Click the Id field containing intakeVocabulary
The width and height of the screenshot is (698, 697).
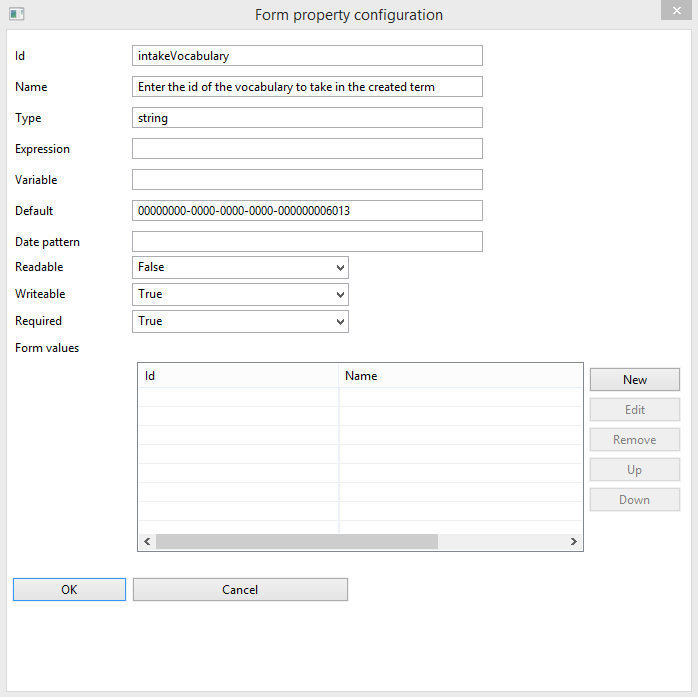(307, 56)
